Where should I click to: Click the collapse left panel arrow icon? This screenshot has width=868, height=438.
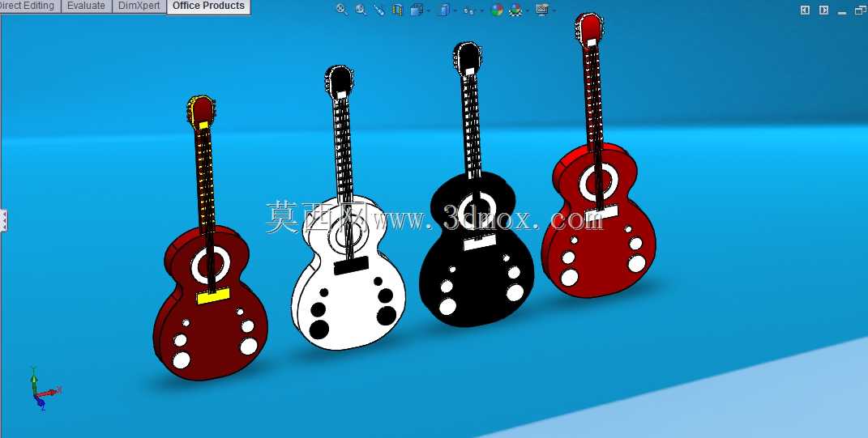tap(805, 10)
